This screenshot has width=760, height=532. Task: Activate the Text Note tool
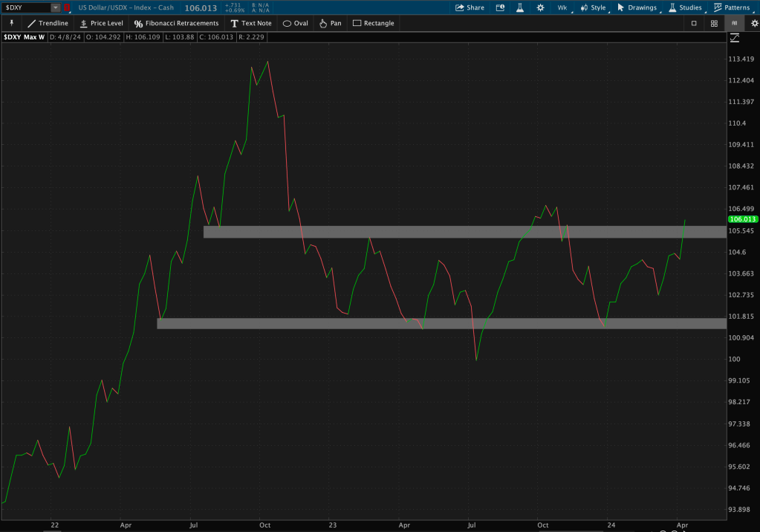pyautogui.click(x=250, y=23)
